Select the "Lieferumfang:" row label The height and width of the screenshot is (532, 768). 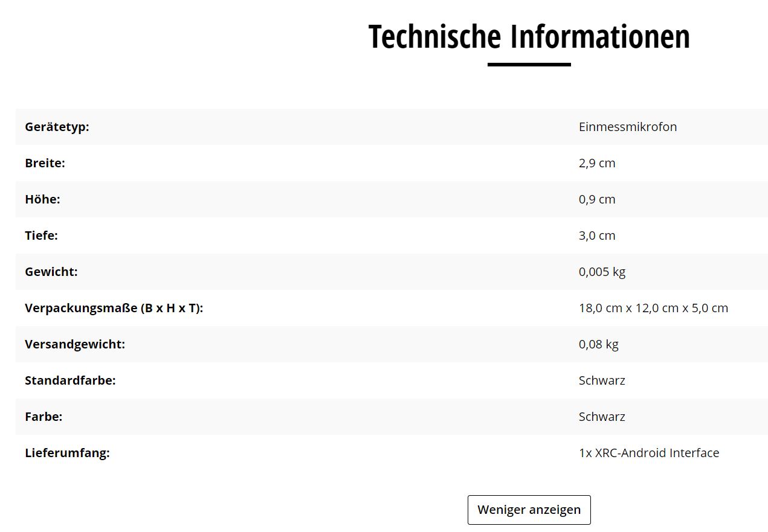point(67,453)
